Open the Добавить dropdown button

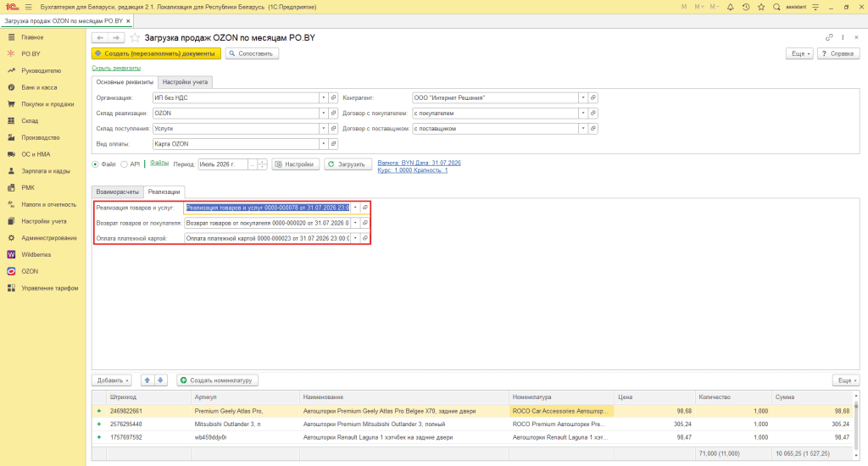tap(113, 380)
